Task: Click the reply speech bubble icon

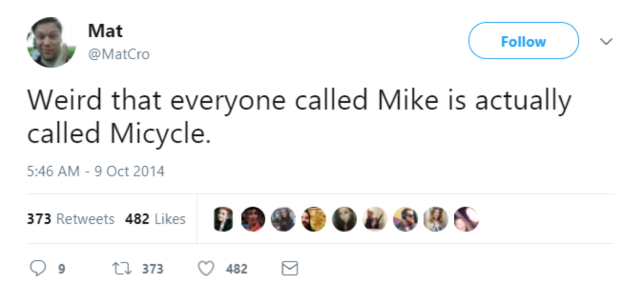Action: coord(38,268)
